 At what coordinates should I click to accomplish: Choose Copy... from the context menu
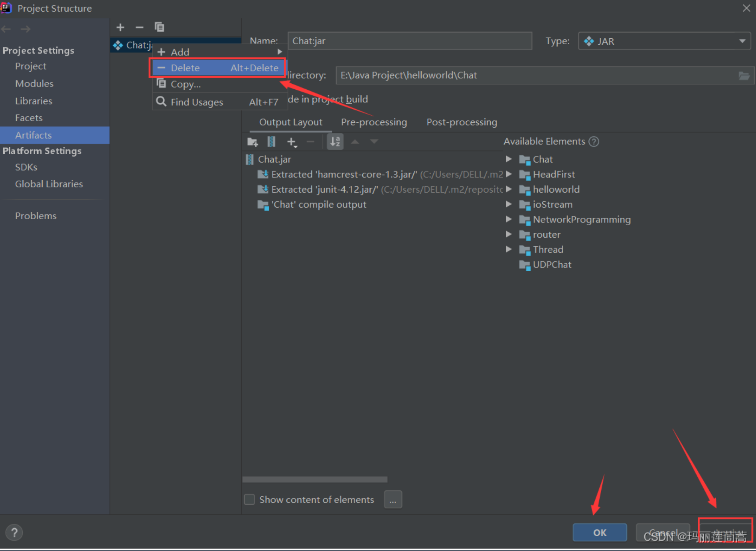220,84
